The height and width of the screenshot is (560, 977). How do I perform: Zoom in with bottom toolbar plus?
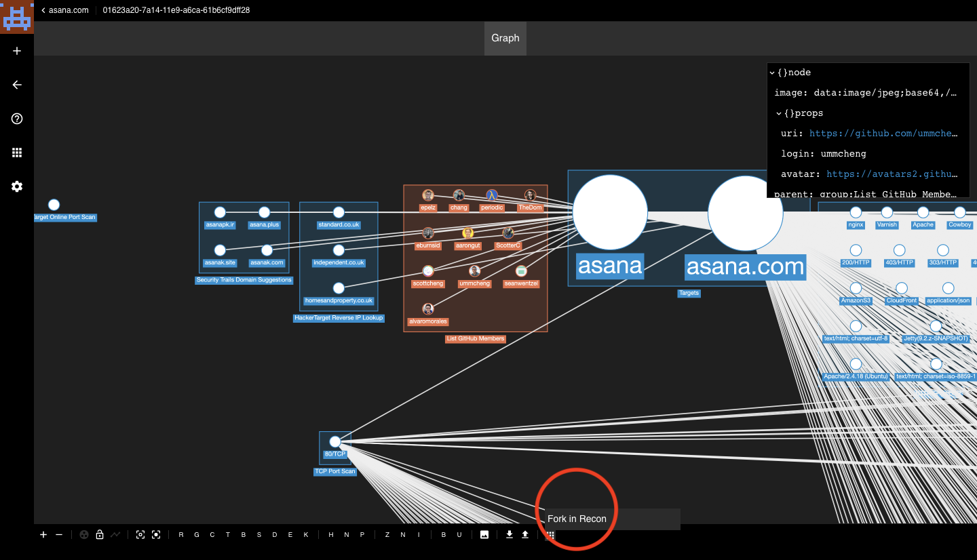click(43, 535)
